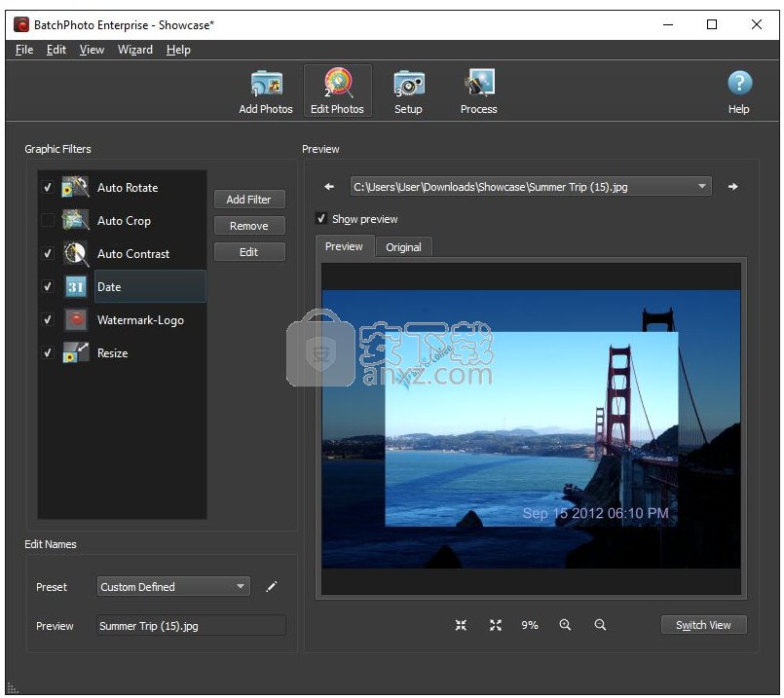This screenshot has width=784, height=698.
Task: Open the Edit menu
Action: pos(56,50)
